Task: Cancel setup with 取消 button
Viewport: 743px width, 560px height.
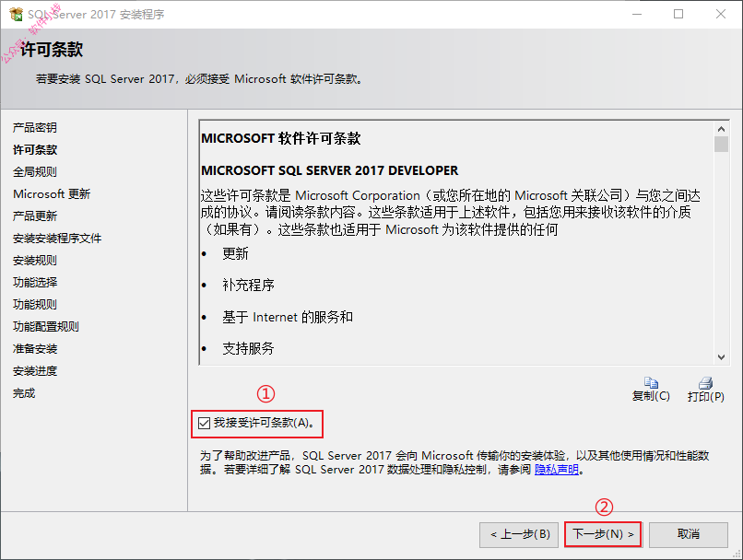Action: pyautogui.click(x=688, y=534)
